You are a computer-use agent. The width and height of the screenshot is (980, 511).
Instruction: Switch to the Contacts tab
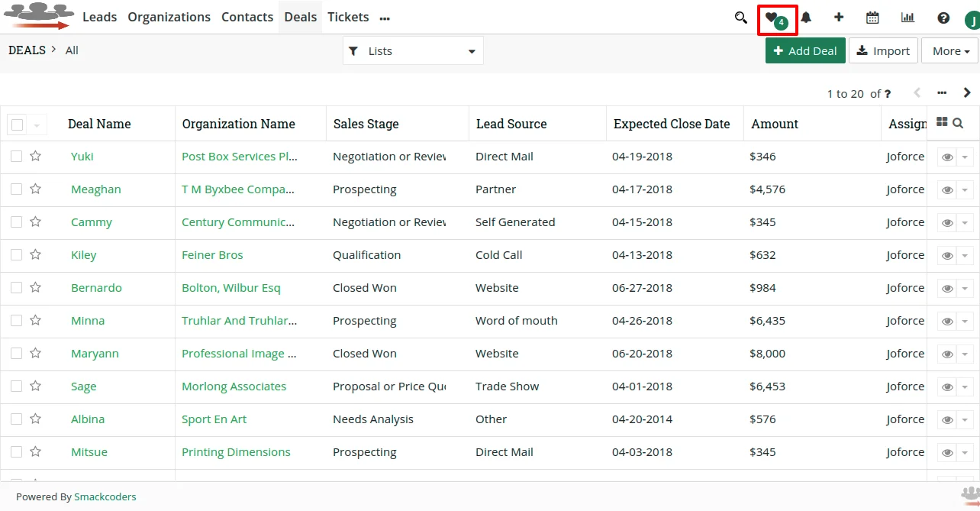(247, 17)
